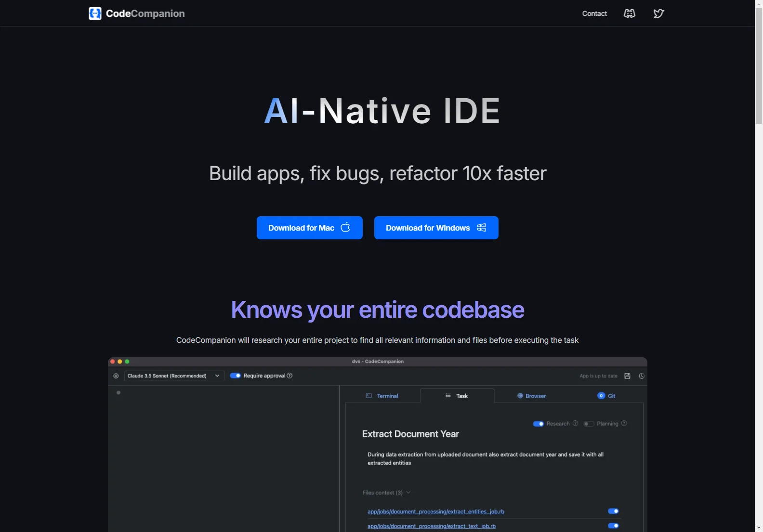This screenshot has width=763, height=532.
Task: Click the Extract Document Year heading
Action: coord(410,434)
